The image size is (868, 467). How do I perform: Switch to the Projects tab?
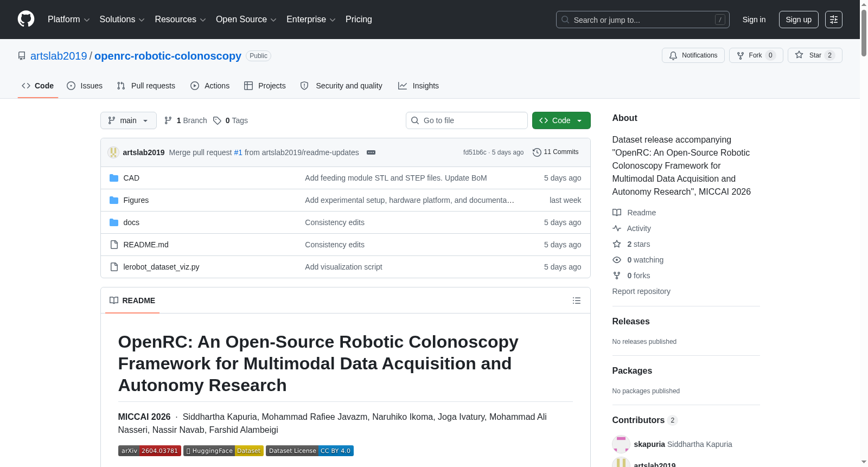coord(265,86)
